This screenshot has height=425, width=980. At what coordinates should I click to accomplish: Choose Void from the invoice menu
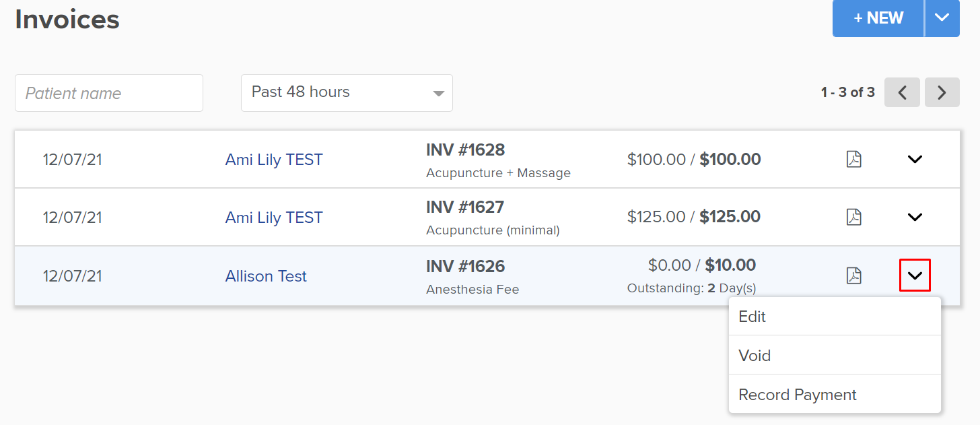835,355
